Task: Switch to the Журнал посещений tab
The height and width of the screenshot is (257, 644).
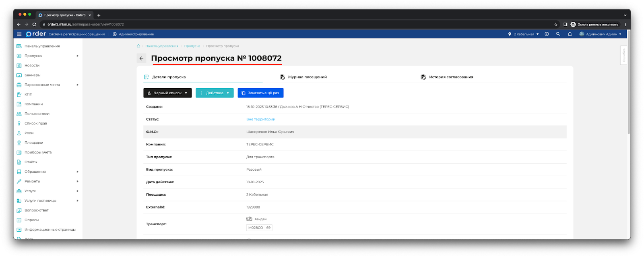Action: [x=307, y=77]
